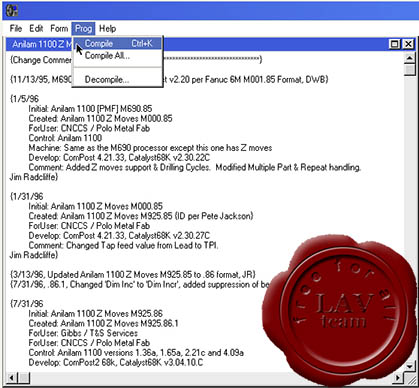Click the vertical scrollbar thumb

(410, 70)
